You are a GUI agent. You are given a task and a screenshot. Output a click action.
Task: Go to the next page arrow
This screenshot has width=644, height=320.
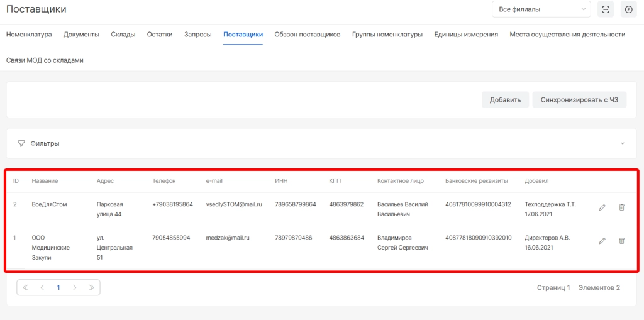75,287
